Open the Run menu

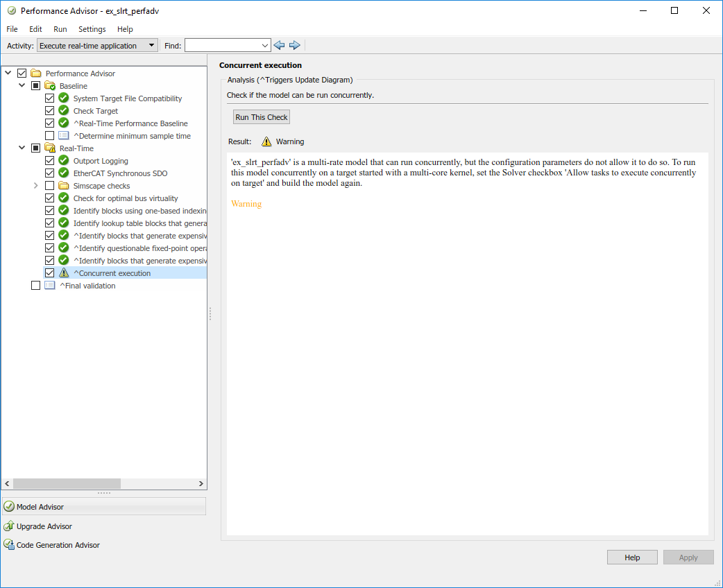tap(60, 29)
